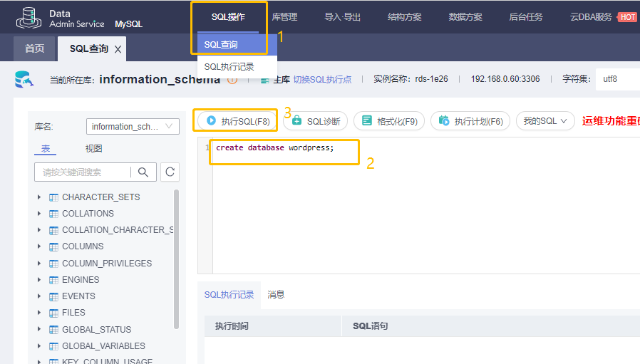
Task: Click the 执行计划(F6) plan icon
Action: tap(444, 120)
